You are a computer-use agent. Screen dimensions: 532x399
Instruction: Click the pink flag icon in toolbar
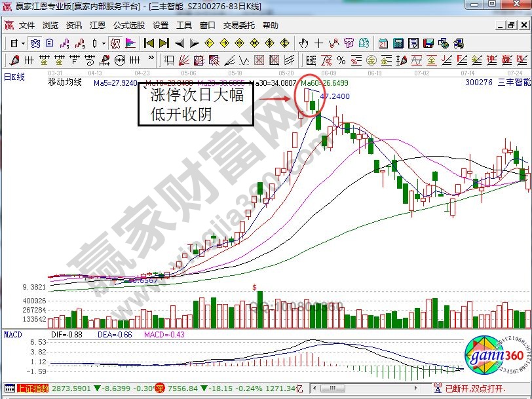point(130,43)
